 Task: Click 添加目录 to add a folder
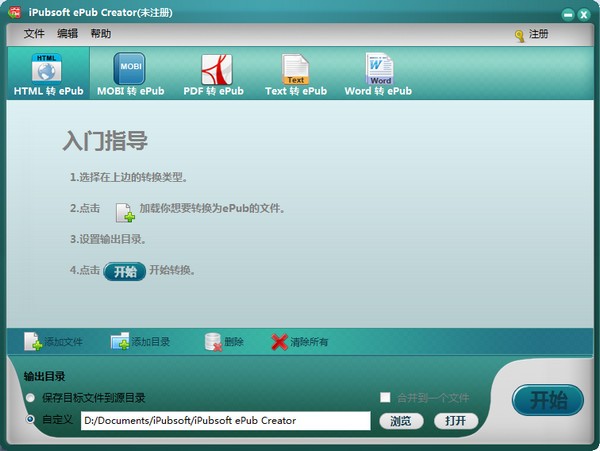[140, 342]
